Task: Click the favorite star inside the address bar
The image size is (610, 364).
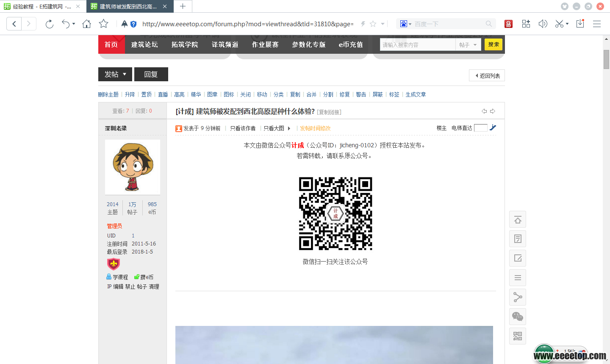Action: click(x=373, y=24)
